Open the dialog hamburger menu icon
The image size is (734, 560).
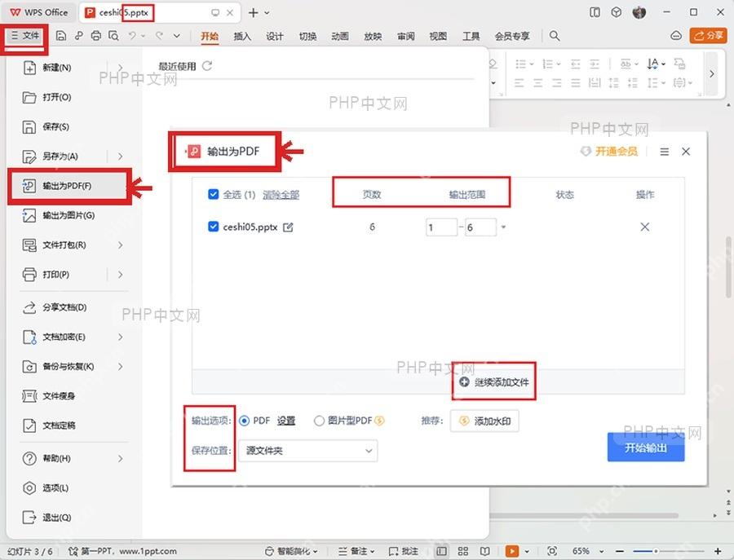point(664,152)
